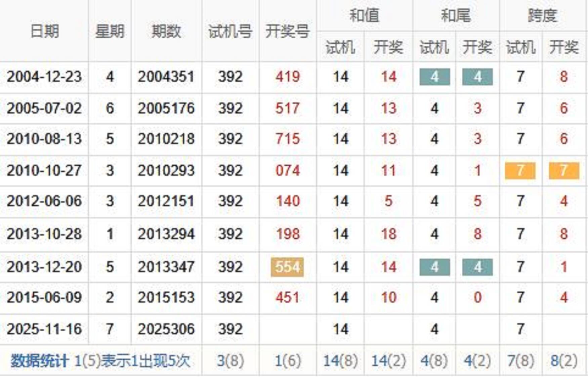This screenshot has width=588, height=377.
Task: Click the 3(8) statistic in footer
Action: 230,361
